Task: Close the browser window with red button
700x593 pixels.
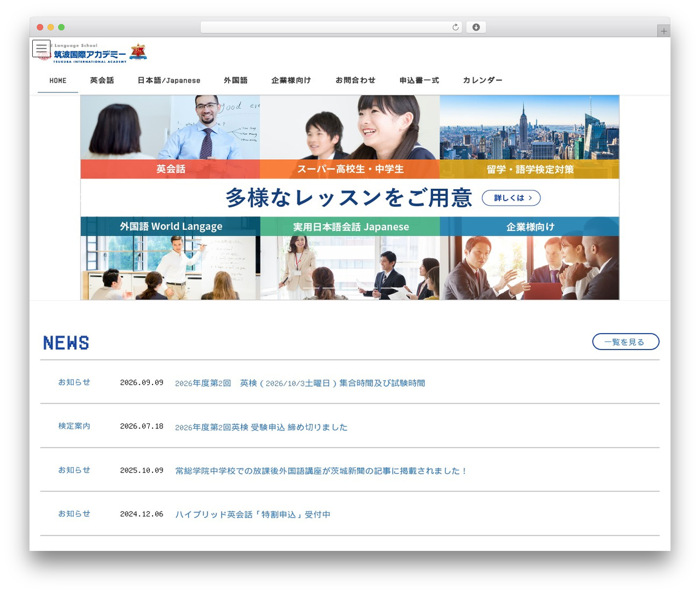Action: pyautogui.click(x=40, y=27)
